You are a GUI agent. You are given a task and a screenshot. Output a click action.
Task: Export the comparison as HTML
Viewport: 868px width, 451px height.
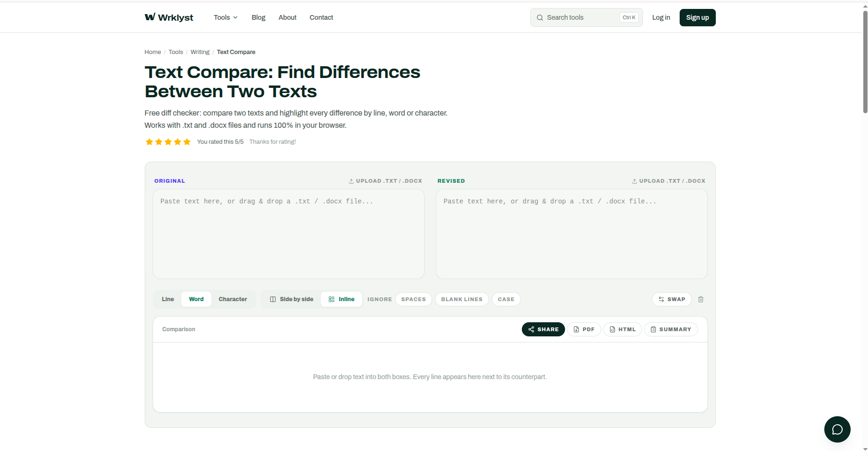tap(622, 329)
